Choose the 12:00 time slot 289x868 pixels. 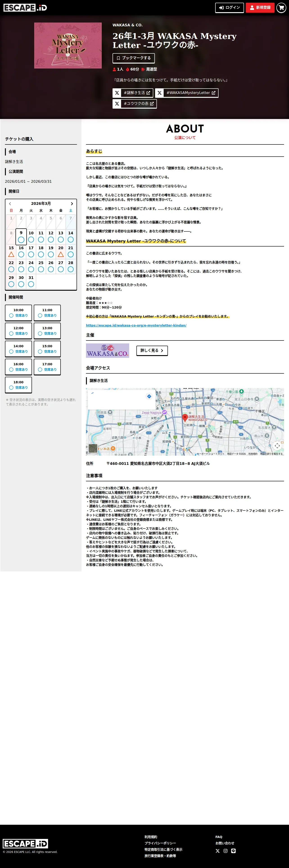pyautogui.click(x=18, y=331)
